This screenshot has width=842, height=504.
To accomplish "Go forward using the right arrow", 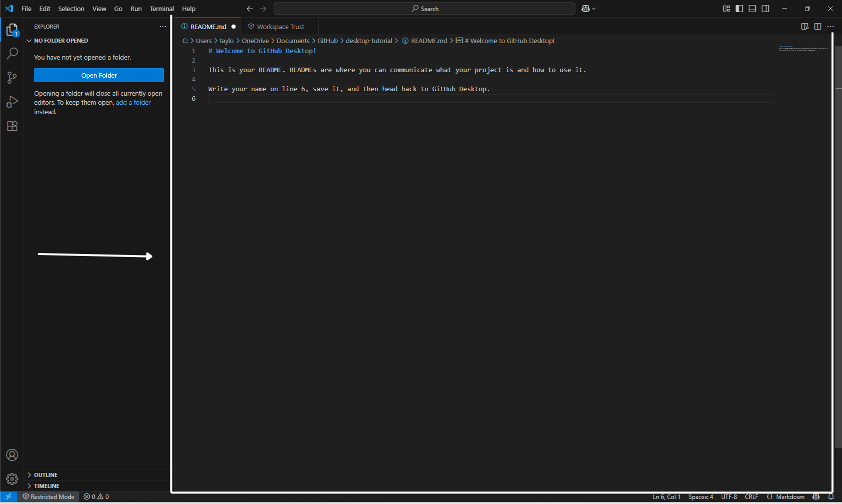I will [x=263, y=9].
